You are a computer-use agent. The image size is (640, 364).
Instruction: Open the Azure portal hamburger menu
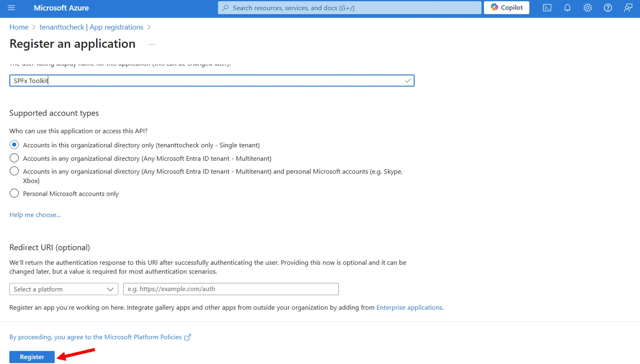click(11, 8)
